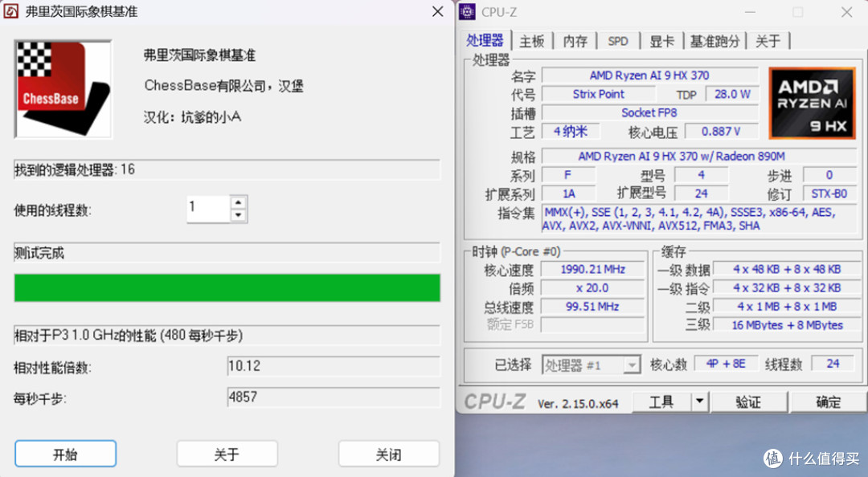Viewport: 868px width, 477px height.
Task: Click the 关于 button in the benchmark window
Action: pyautogui.click(x=227, y=455)
